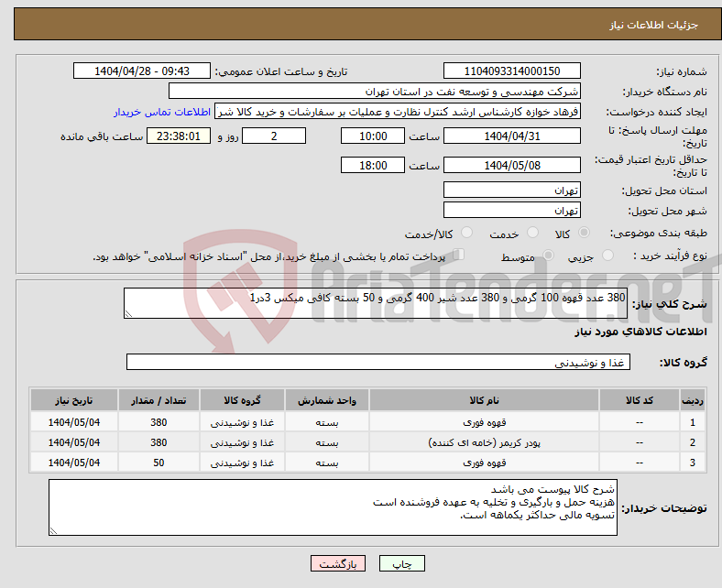The image size is (722, 588).
Task: Click quantity 380 in row 2
Action: 159,442
